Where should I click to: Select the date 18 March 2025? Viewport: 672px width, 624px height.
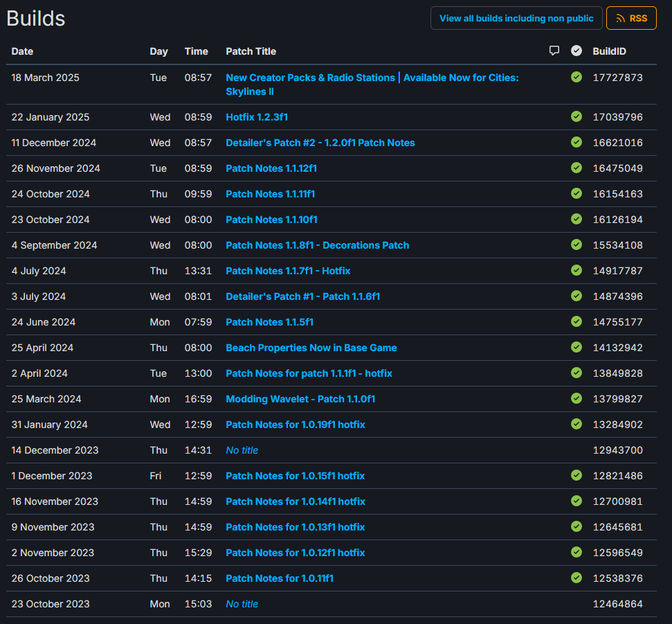(46, 78)
